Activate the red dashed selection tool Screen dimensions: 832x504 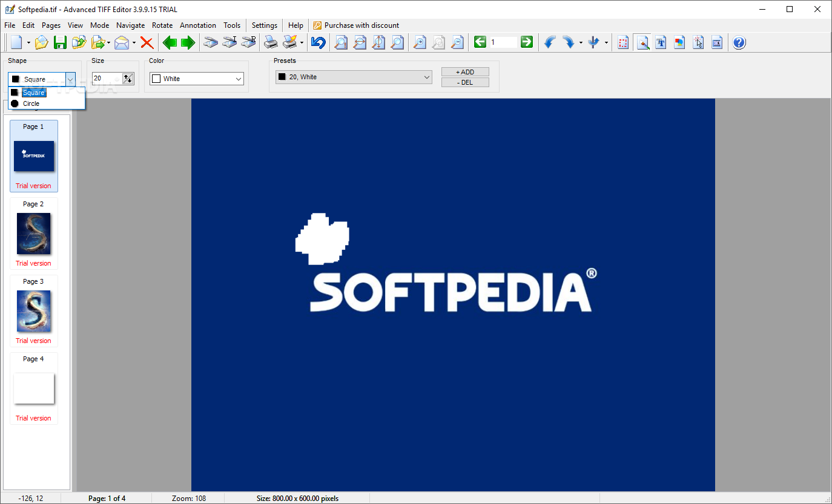point(624,42)
